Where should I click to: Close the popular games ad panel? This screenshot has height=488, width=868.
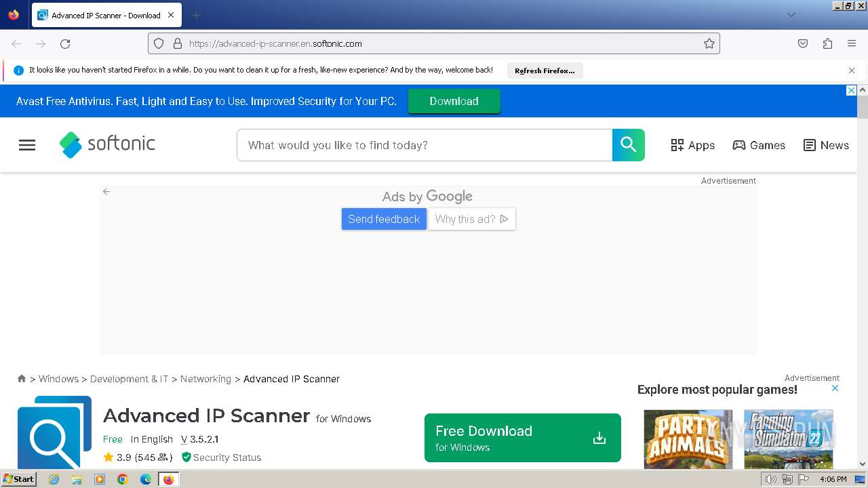(x=835, y=388)
